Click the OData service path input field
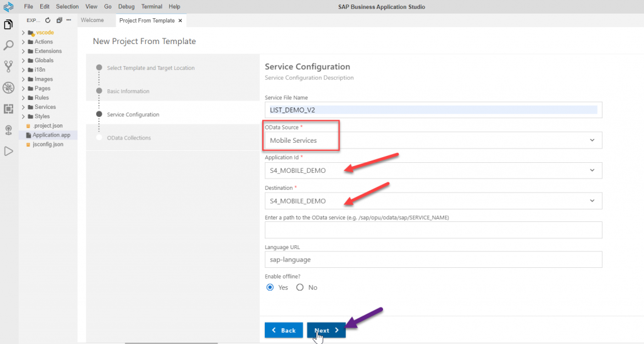Screen dimensions: 644x344 click(x=433, y=230)
